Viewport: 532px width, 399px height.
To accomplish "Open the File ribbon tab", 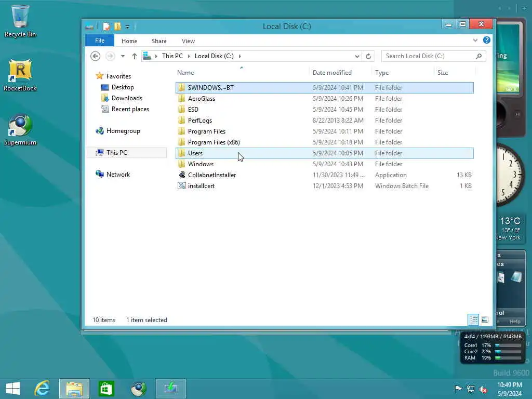I will (100, 41).
